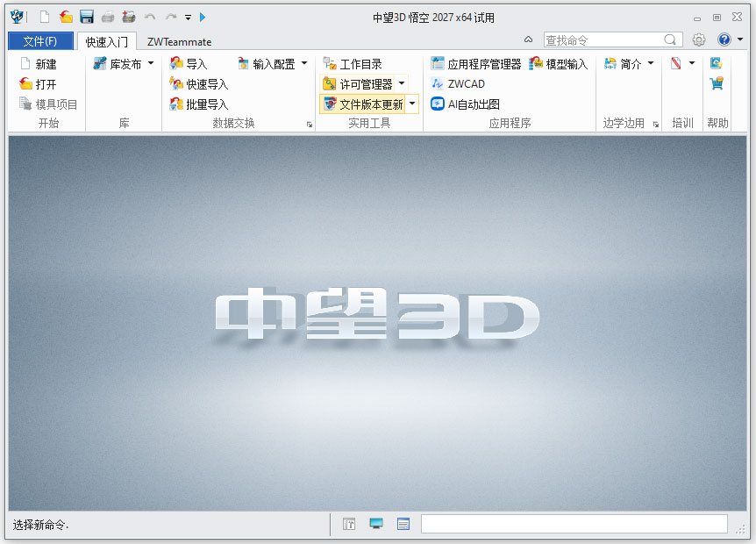Expand the help question mark dropdown arrow
Viewport: 756px width, 544px height.
coord(740,39)
